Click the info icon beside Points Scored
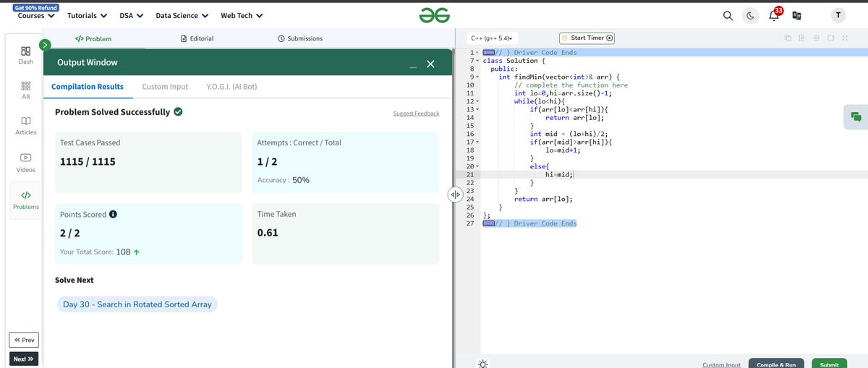This screenshot has height=368, width=868. pos(114,215)
